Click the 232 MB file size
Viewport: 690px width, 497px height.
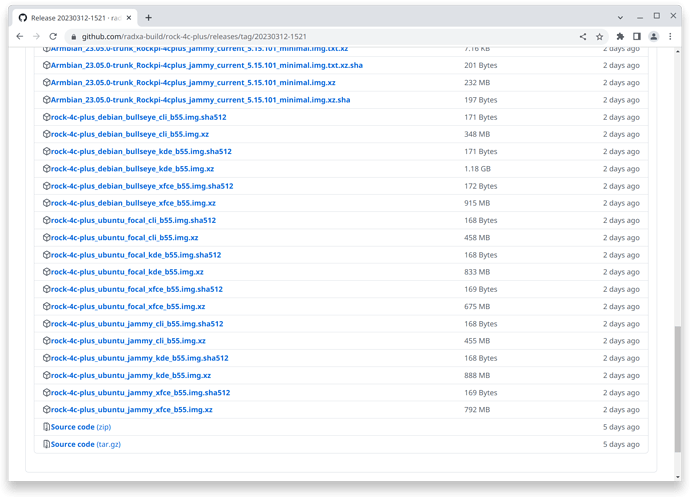tap(477, 82)
